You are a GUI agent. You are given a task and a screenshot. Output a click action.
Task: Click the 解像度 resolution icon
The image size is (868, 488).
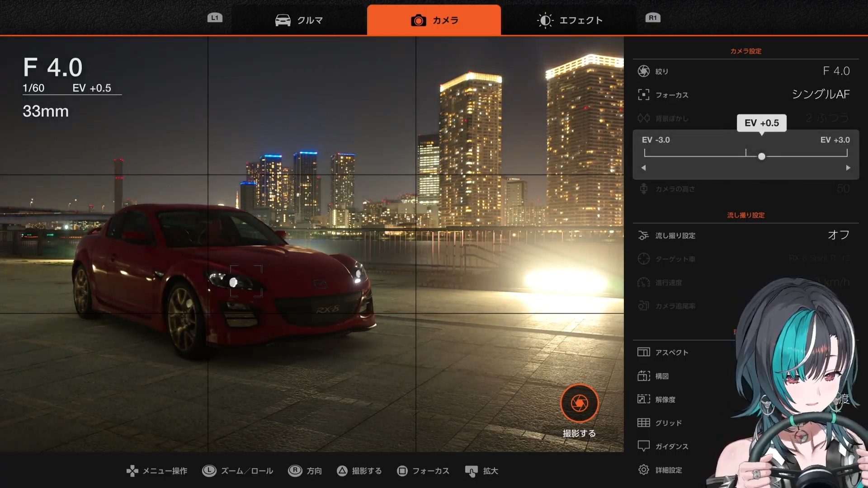643,399
